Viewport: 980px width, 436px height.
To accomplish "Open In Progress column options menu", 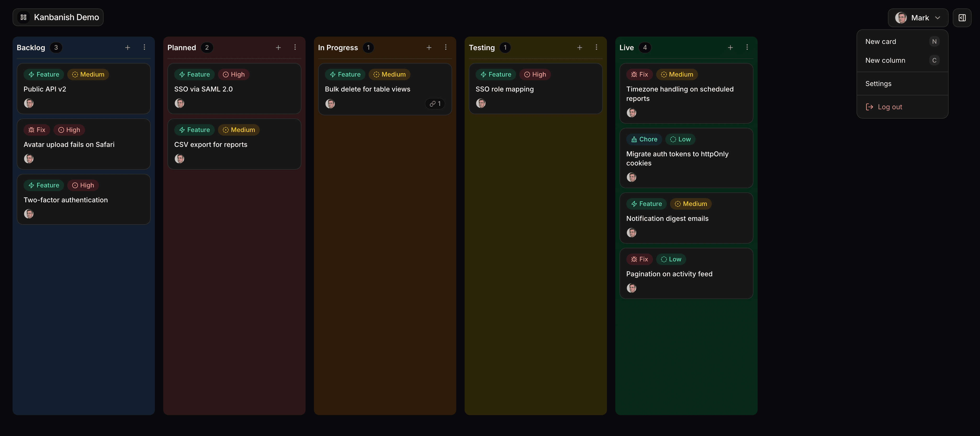I will (446, 48).
